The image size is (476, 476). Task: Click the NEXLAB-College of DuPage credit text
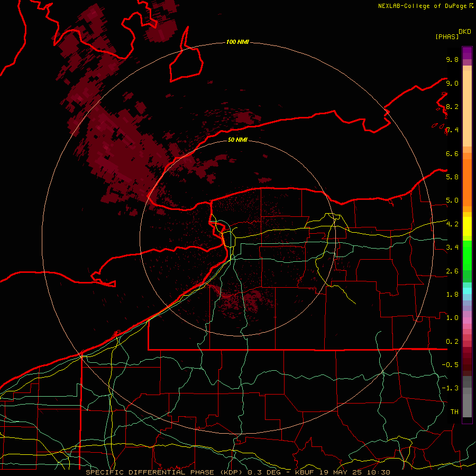click(423, 6)
